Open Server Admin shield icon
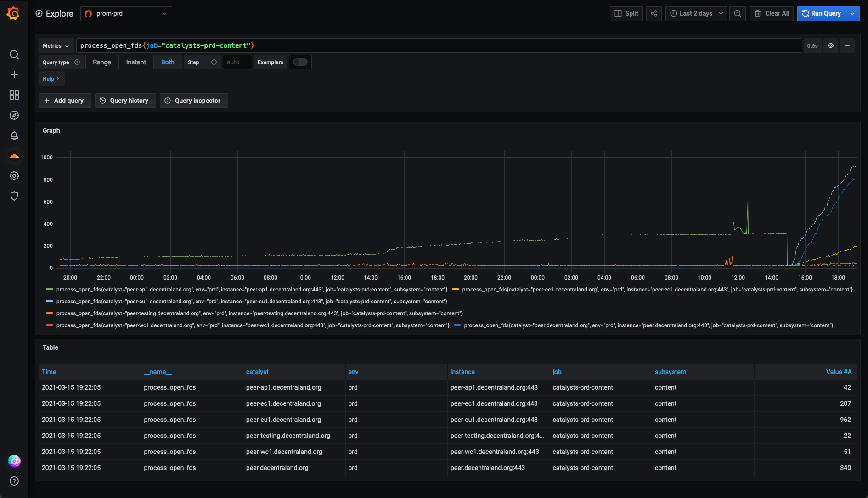This screenshot has height=498, width=868. (x=14, y=196)
